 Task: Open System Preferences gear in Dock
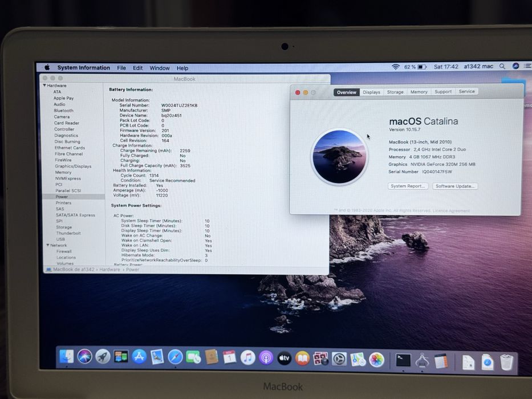(x=339, y=359)
